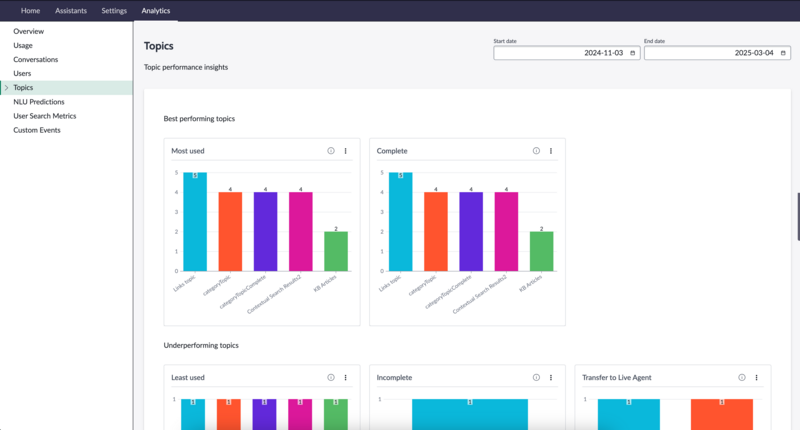This screenshot has width=800, height=430.
Task: Click purple bar in Least used chart
Action: click(x=264, y=414)
